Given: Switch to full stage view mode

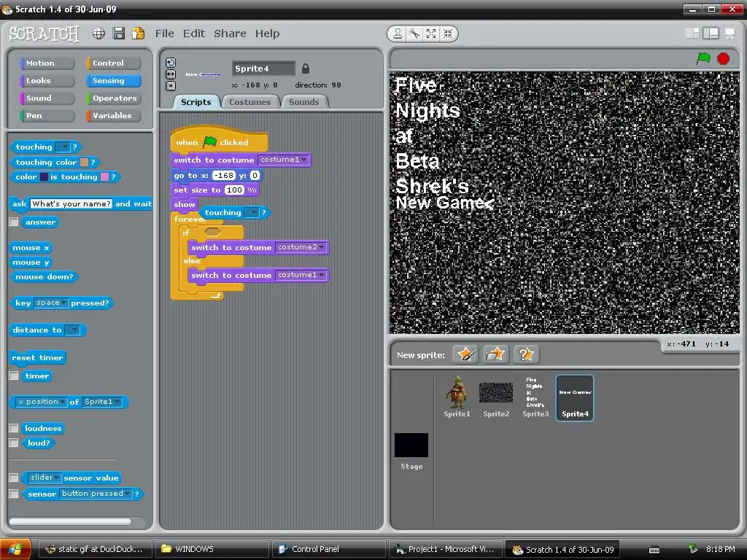Looking at the screenshot, I should tap(711, 34).
